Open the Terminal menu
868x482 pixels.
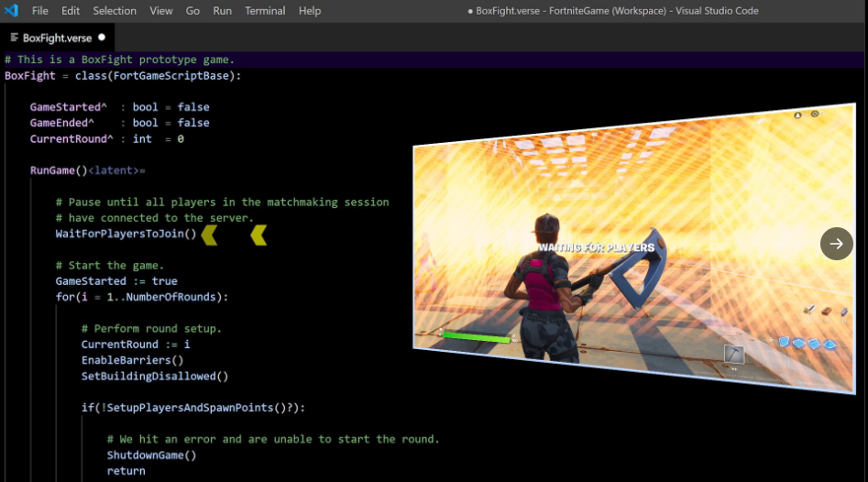point(265,11)
